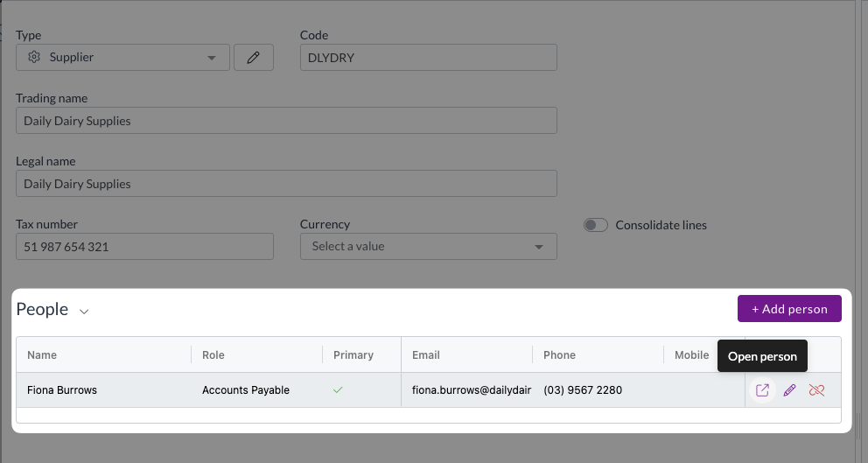Viewport: 868px width, 463px height.
Task: Click the Mobile column header
Action: 691,355
